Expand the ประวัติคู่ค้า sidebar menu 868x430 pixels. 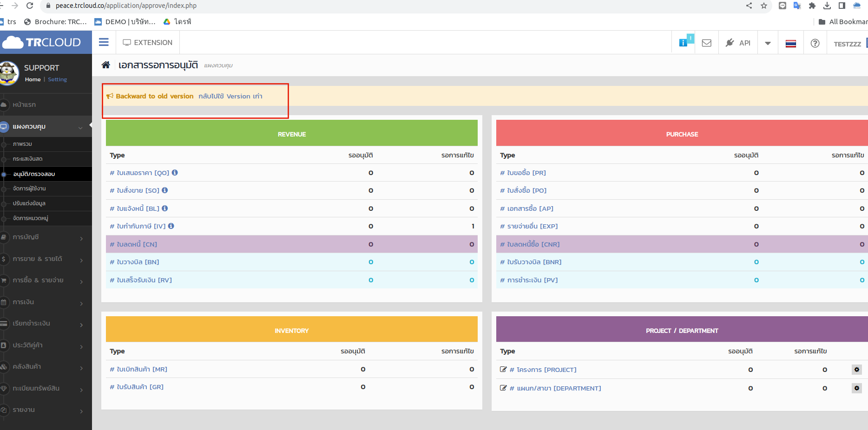46,345
